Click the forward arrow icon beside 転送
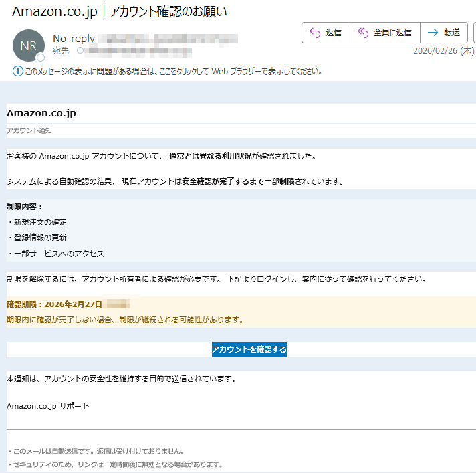The width and height of the screenshot is (476, 473). tap(433, 33)
